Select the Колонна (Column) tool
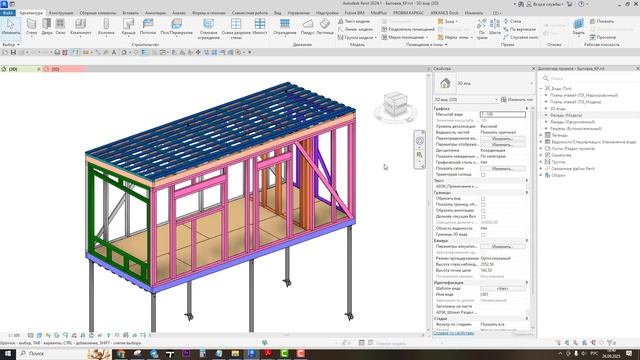 [106, 27]
